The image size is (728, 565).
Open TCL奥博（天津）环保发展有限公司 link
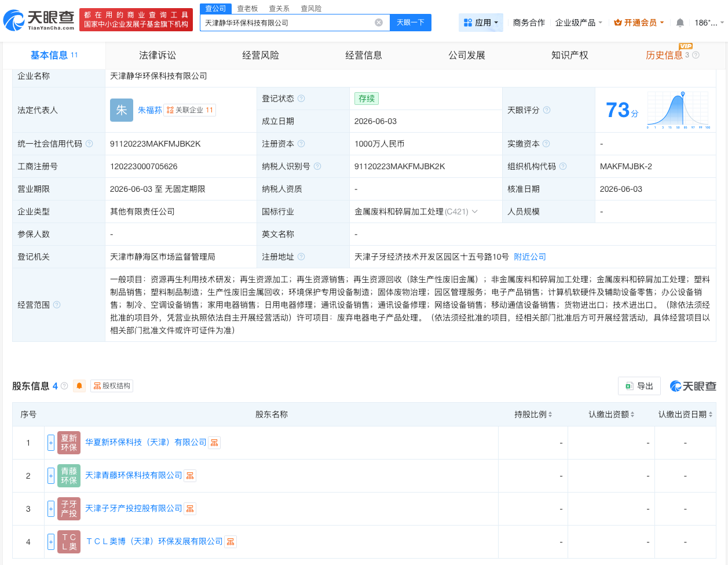154,541
